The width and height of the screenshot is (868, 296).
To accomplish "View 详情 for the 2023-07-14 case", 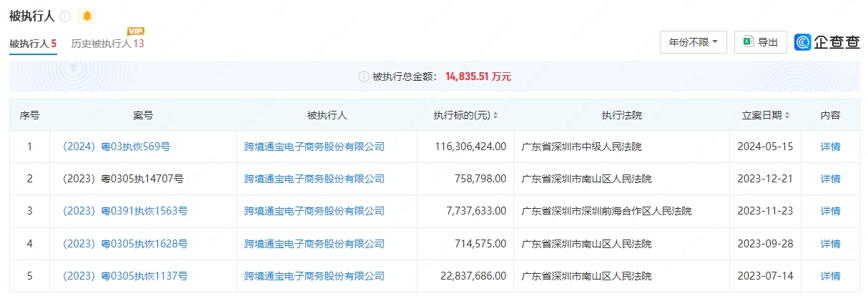I will point(830,276).
